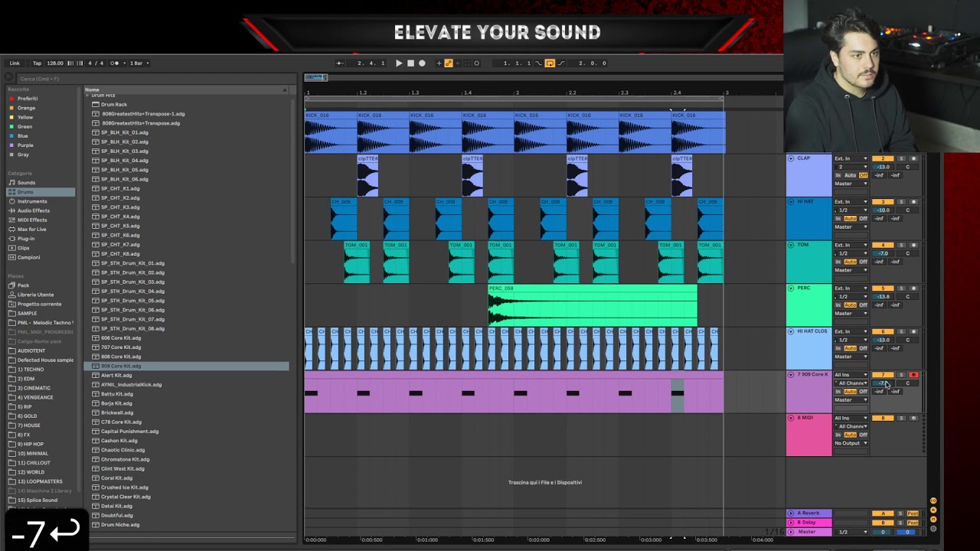The height and width of the screenshot is (551, 980).
Task: Set CLAP track monitor to Auto
Action: 850,175
